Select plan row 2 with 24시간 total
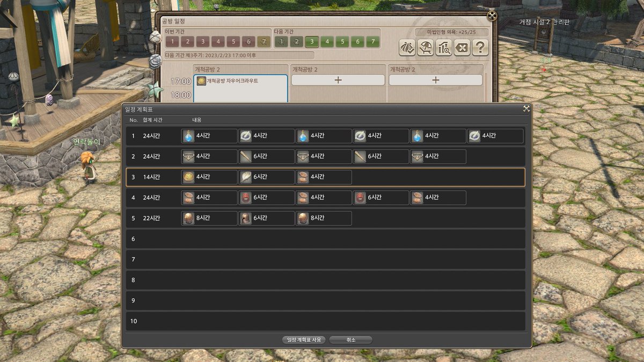 point(325,156)
